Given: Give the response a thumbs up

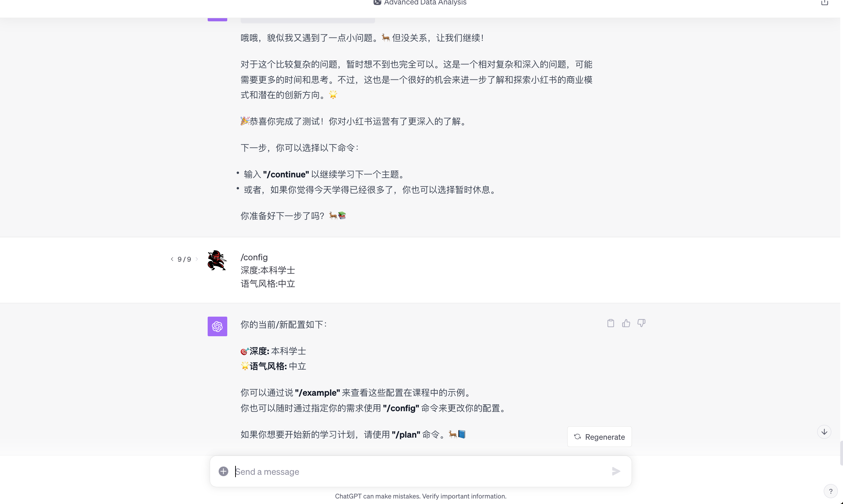Looking at the screenshot, I should (626, 323).
